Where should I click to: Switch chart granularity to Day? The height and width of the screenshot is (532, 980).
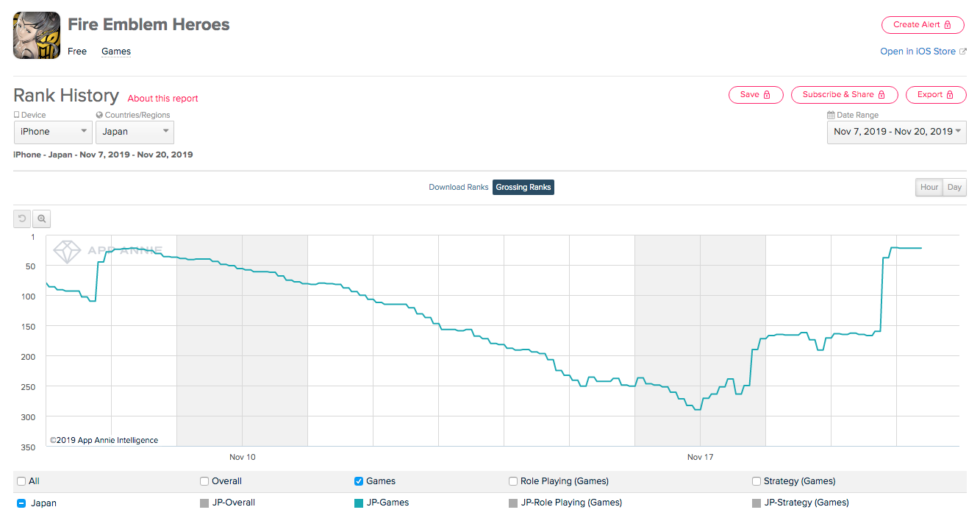point(954,188)
